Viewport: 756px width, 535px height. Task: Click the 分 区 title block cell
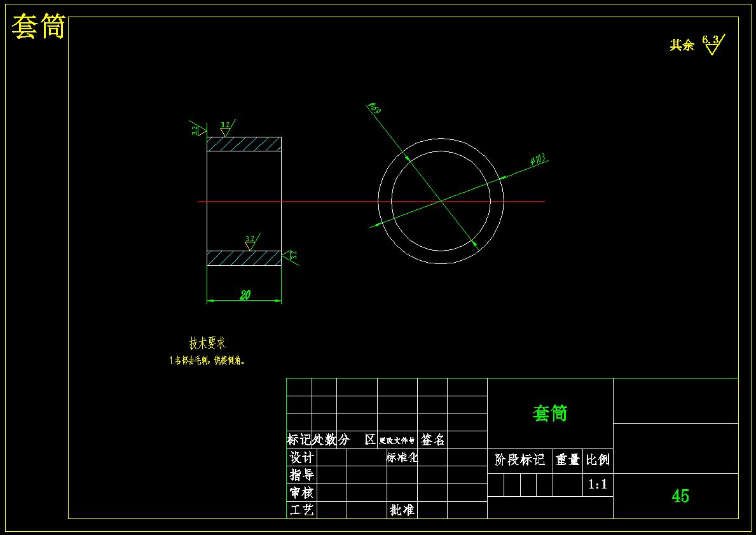pyautogui.click(x=357, y=440)
